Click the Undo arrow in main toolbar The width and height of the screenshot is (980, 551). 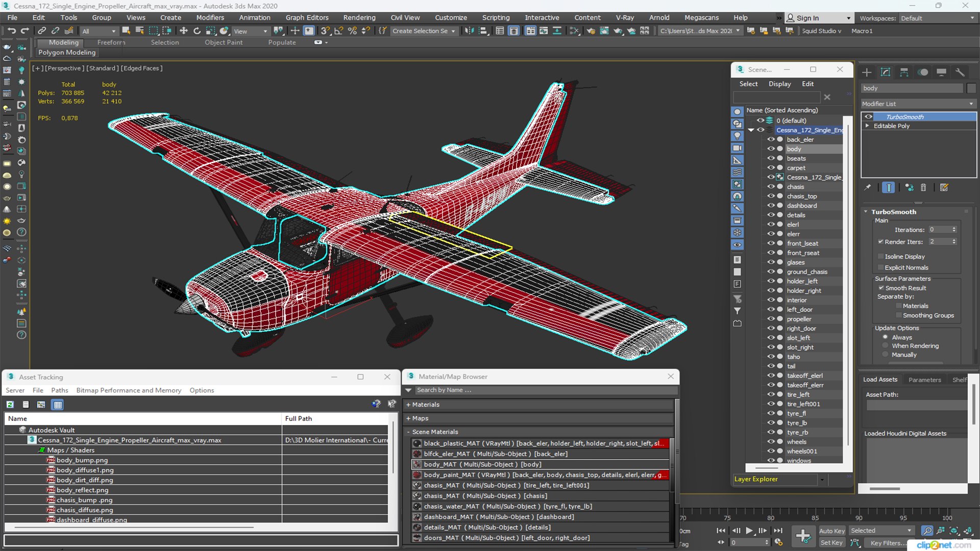[x=11, y=31]
